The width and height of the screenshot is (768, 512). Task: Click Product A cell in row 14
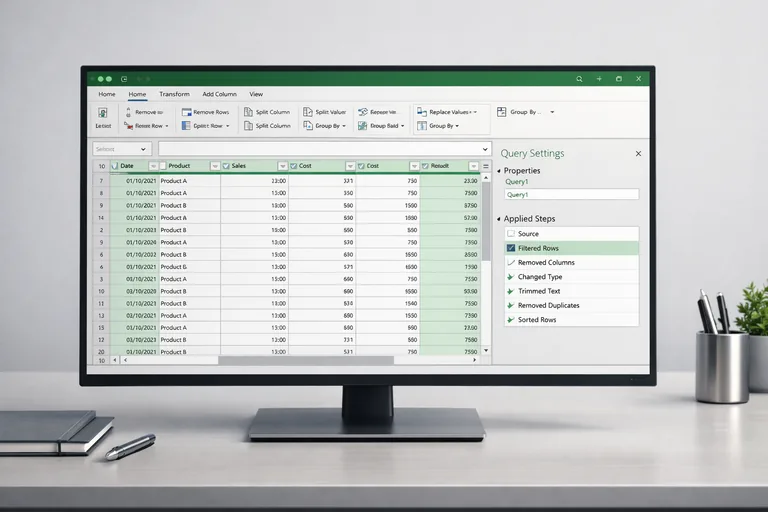(x=190, y=218)
